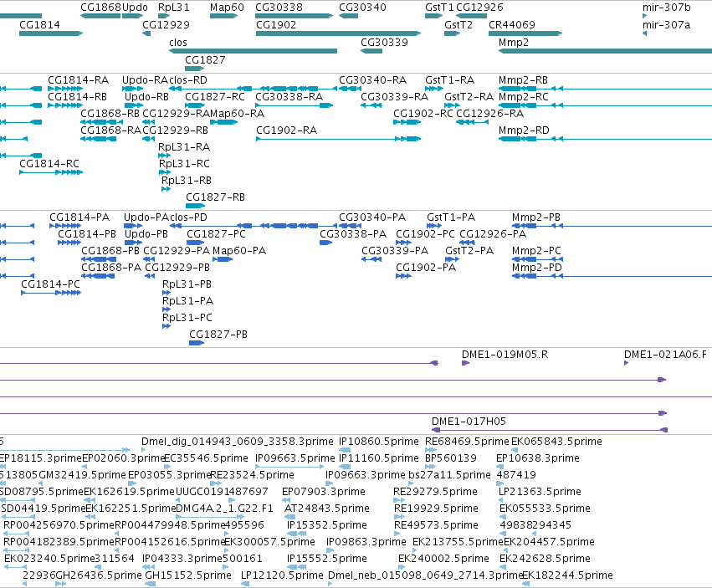Select the GstT2 gene label
712x588 pixels.
coord(458,24)
